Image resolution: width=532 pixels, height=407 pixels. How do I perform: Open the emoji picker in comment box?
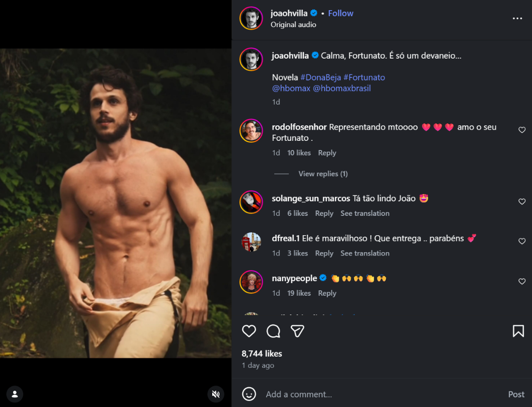click(249, 394)
